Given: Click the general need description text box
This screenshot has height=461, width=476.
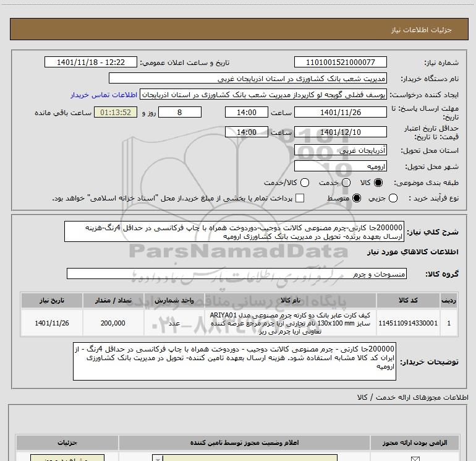Looking at the screenshot, I should coord(234,231).
